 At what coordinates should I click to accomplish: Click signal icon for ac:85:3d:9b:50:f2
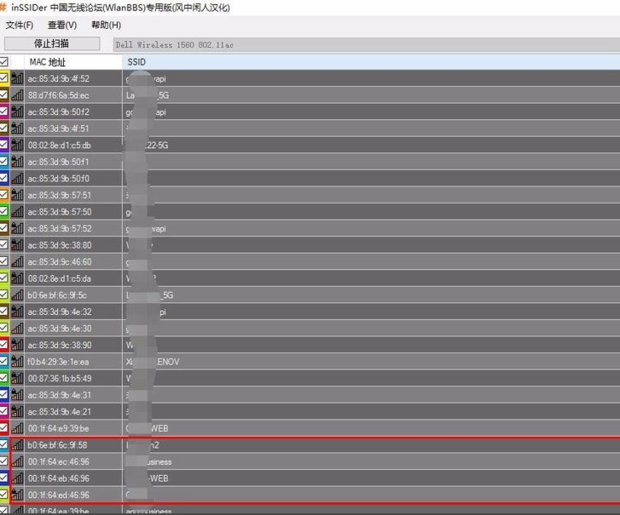[17, 112]
